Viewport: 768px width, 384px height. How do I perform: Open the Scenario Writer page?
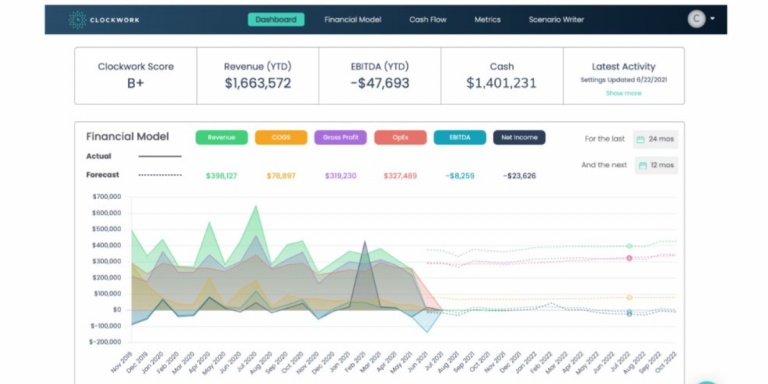[x=556, y=20]
